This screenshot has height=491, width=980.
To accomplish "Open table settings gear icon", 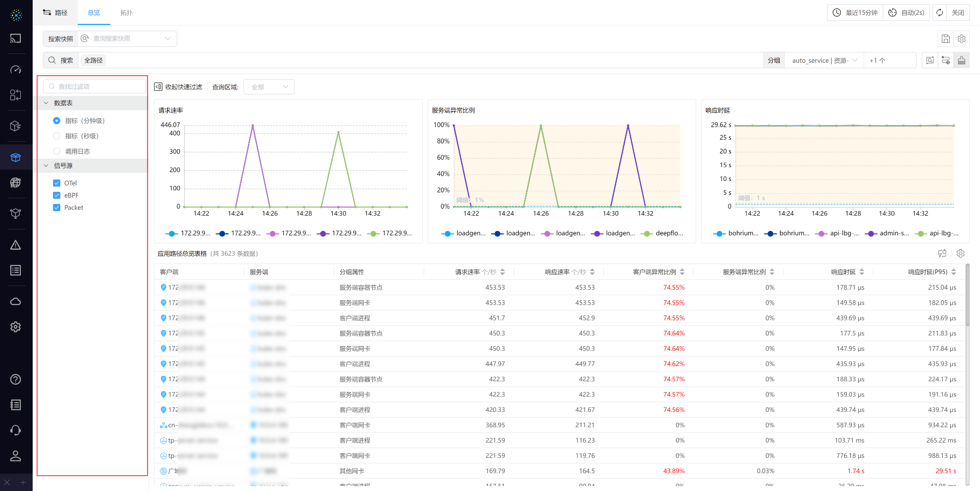I will [x=960, y=254].
